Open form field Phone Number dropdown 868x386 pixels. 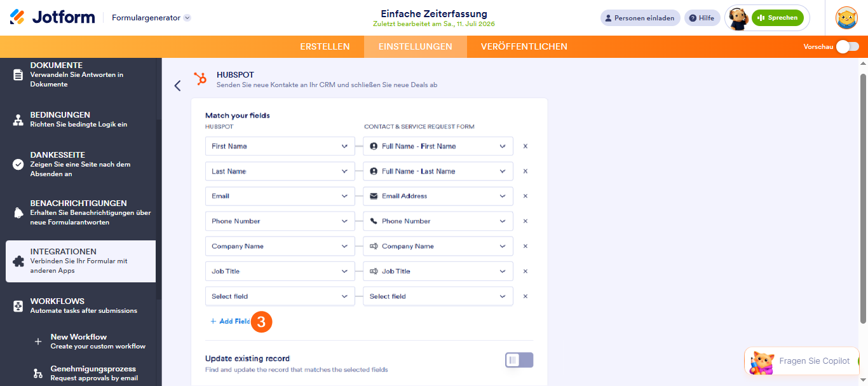click(438, 221)
